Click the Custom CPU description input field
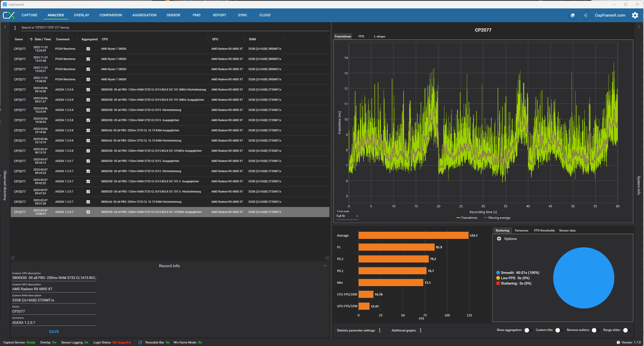 coord(54,278)
